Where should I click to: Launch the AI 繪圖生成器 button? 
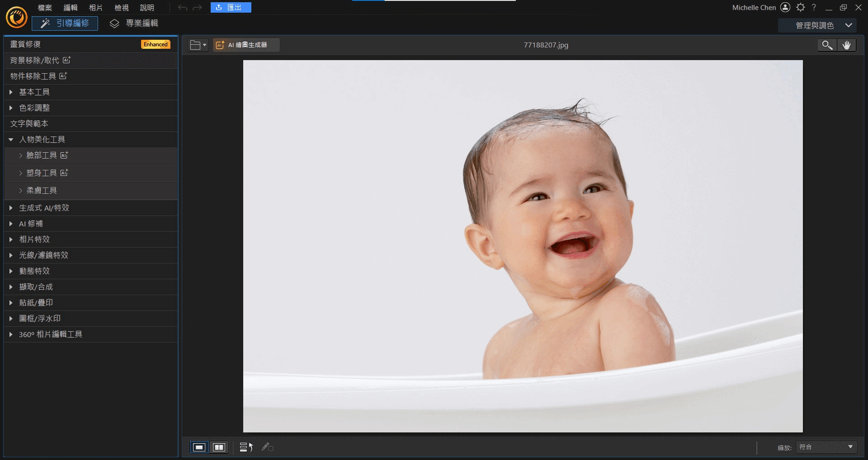point(246,45)
